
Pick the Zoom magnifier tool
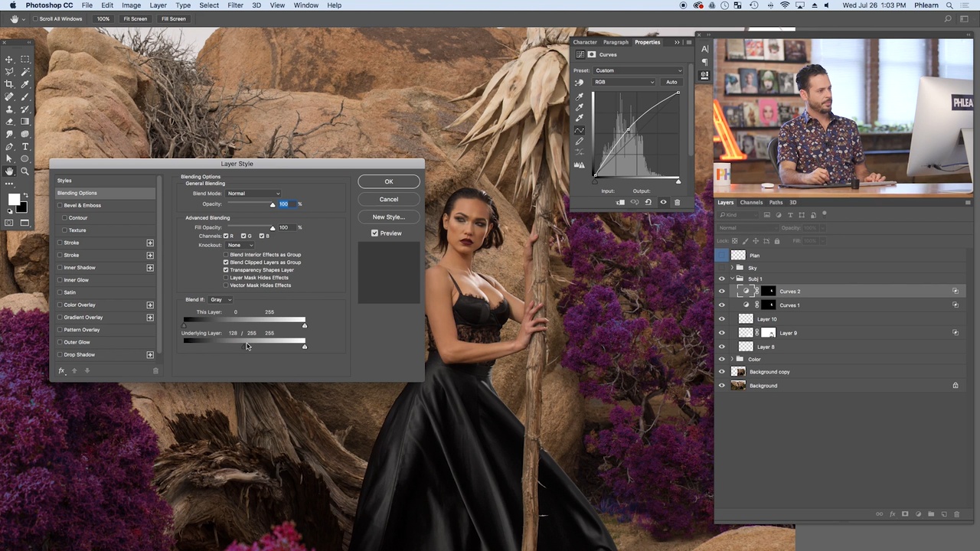click(24, 171)
